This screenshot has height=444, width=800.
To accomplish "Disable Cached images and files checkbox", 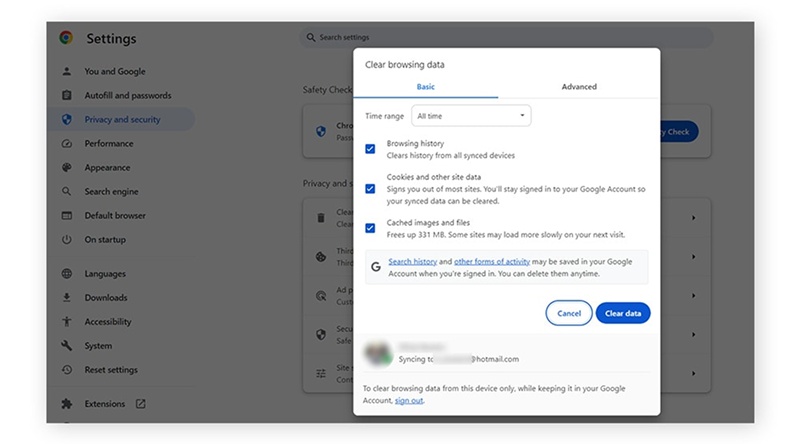I will click(370, 228).
